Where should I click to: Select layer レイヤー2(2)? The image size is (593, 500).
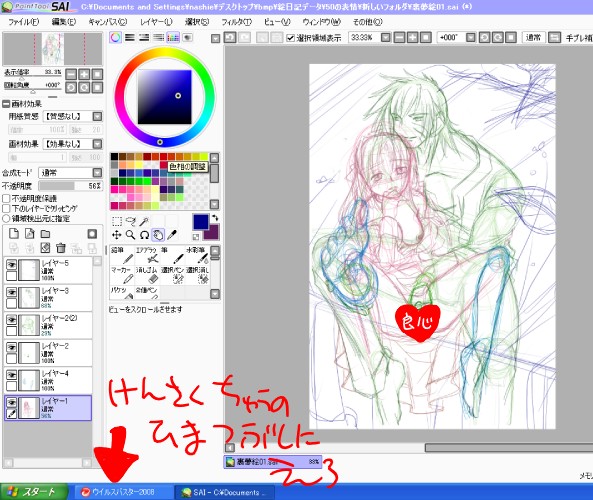48,325
